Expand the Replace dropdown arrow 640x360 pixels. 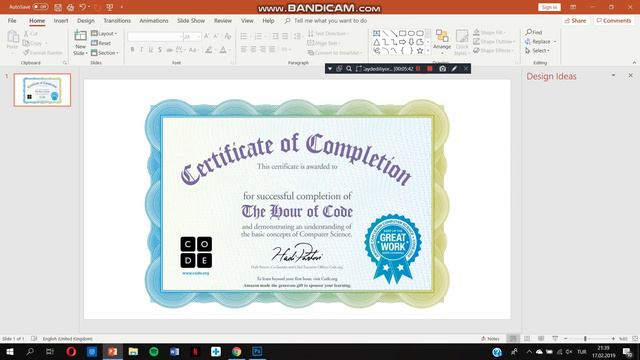(555, 42)
